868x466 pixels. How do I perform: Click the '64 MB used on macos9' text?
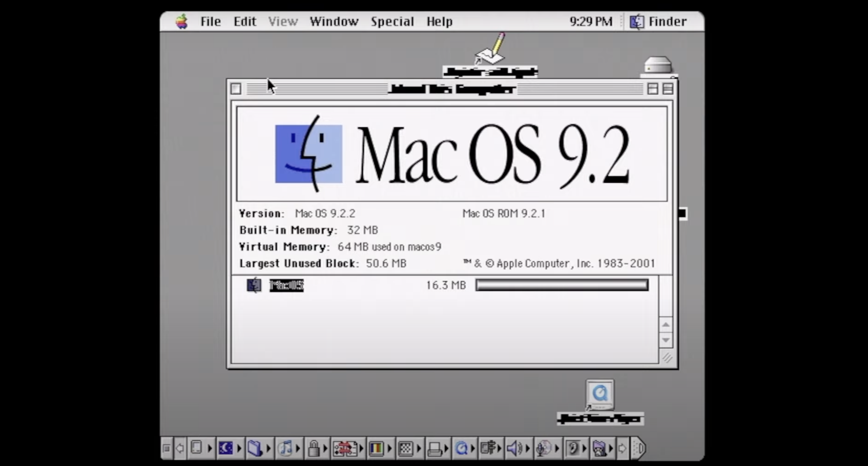pyautogui.click(x=390, y=247)
